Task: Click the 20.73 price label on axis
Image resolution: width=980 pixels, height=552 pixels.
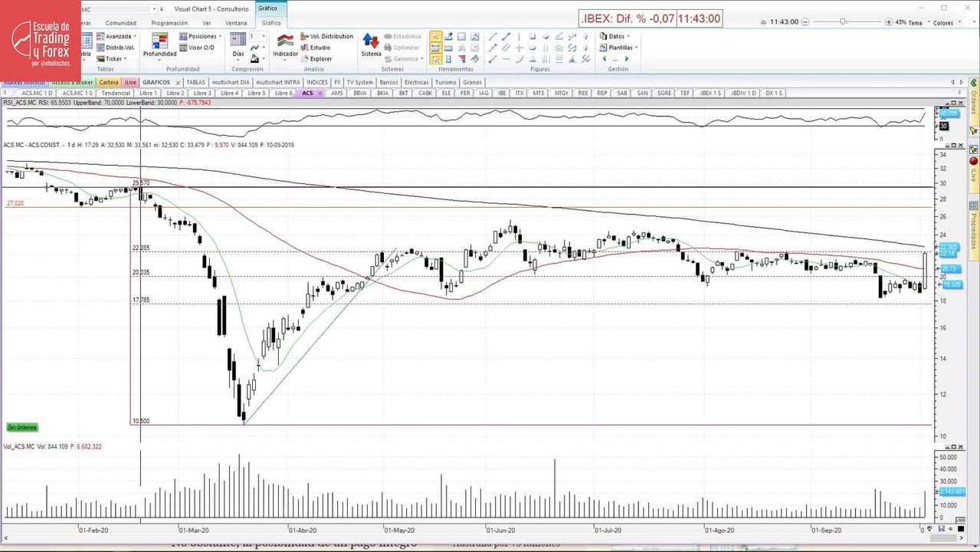Action: [949, 268]
